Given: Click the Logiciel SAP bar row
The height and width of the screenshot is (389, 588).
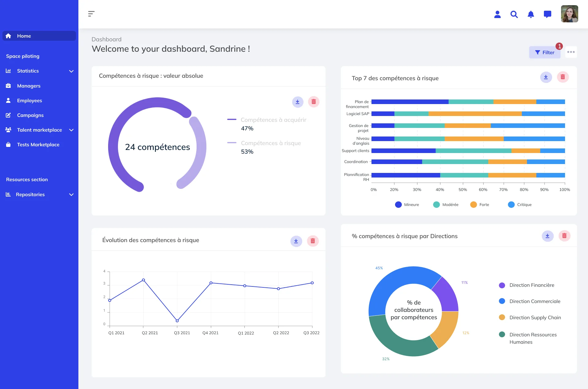Looking at the screenshot, I should point(468,114).
